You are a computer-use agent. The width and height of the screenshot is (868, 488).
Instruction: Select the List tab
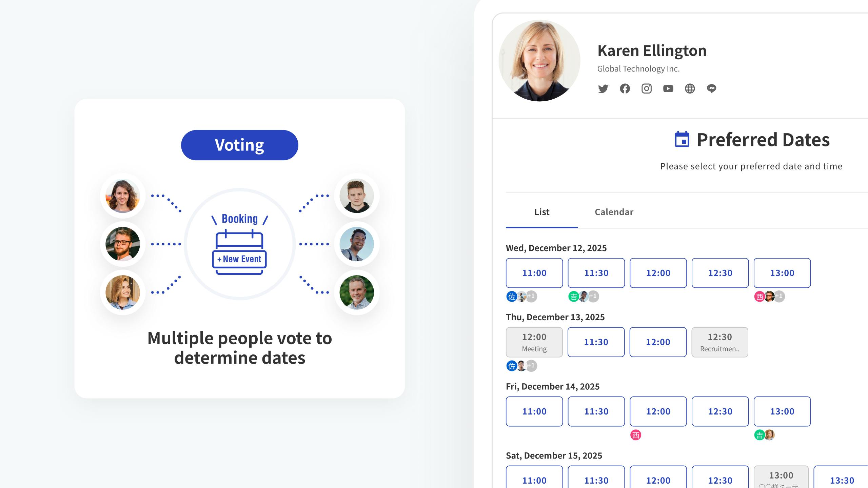541,212
